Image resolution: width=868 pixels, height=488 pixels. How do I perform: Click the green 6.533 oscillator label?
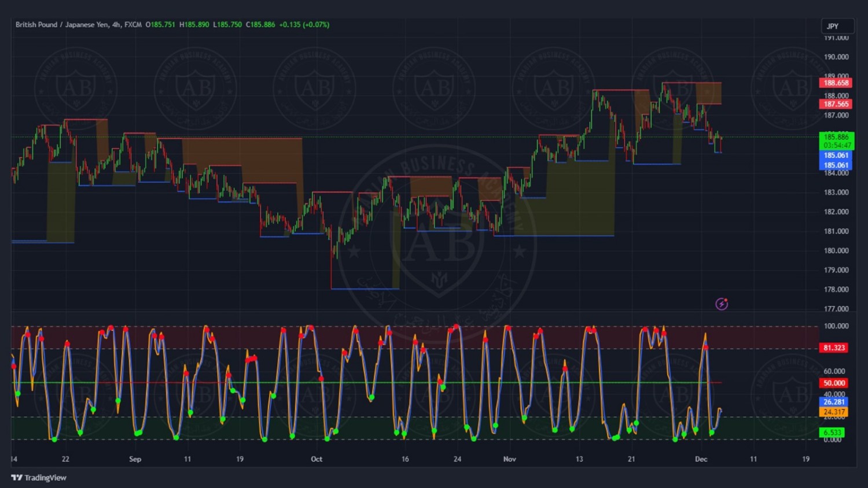click(x=832, y=432)
